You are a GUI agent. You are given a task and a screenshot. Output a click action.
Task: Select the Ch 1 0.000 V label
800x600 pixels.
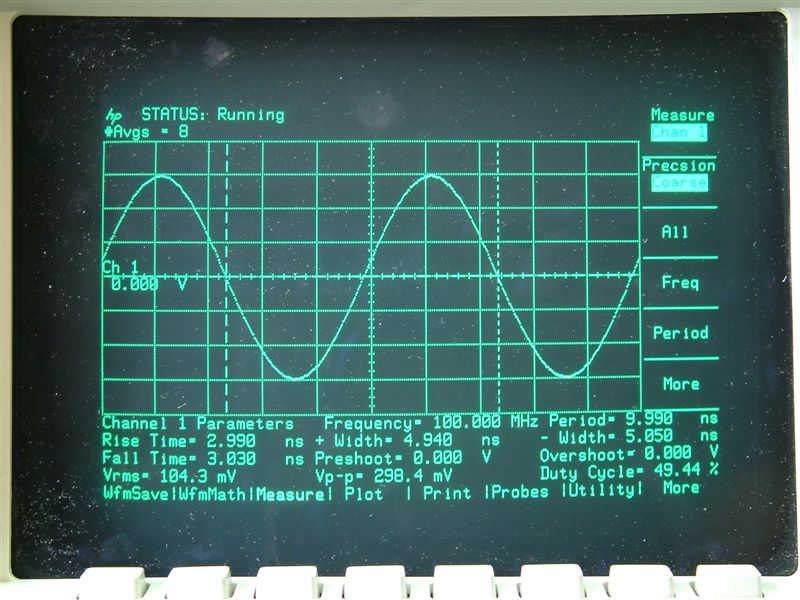[143, 277]
